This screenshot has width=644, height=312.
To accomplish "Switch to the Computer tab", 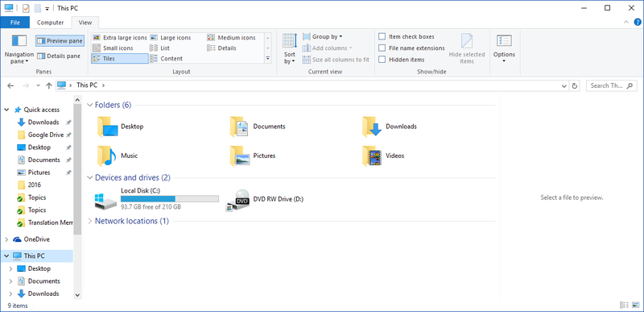I will [50, 23].
